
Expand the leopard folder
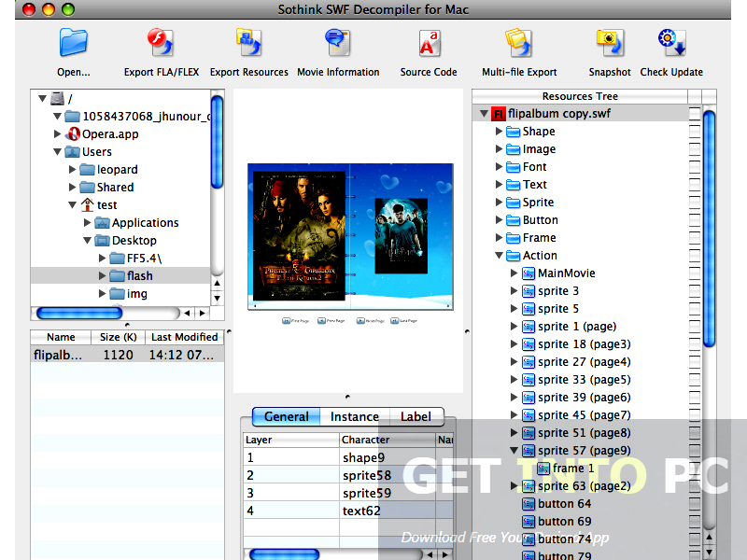tap(73, 170)
